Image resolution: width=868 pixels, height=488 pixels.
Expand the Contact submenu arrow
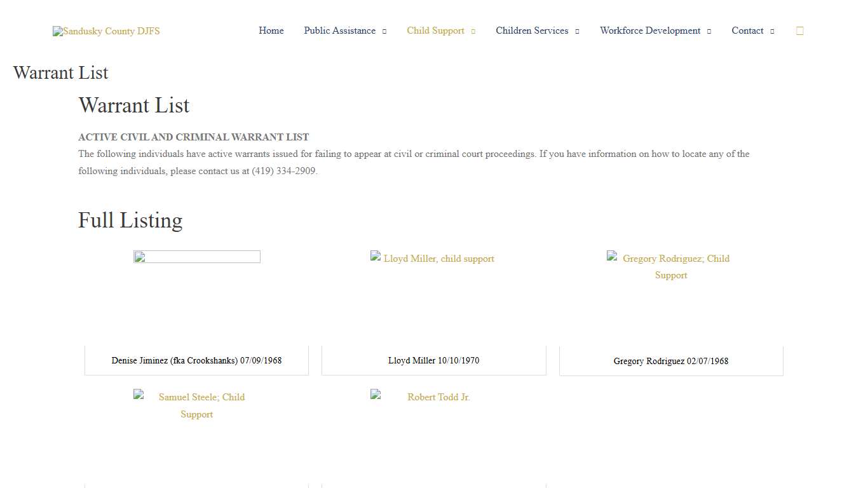pos(772,31)
